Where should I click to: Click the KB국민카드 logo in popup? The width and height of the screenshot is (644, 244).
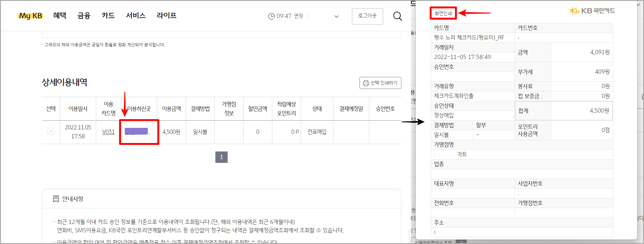point(592,11)
